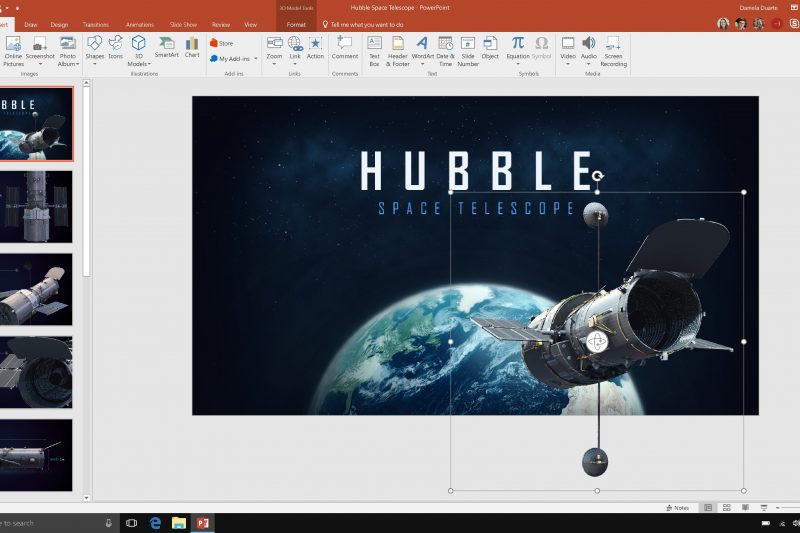Switch to the Draw tab
Screen dimensions: 800x533
point(31,24)
